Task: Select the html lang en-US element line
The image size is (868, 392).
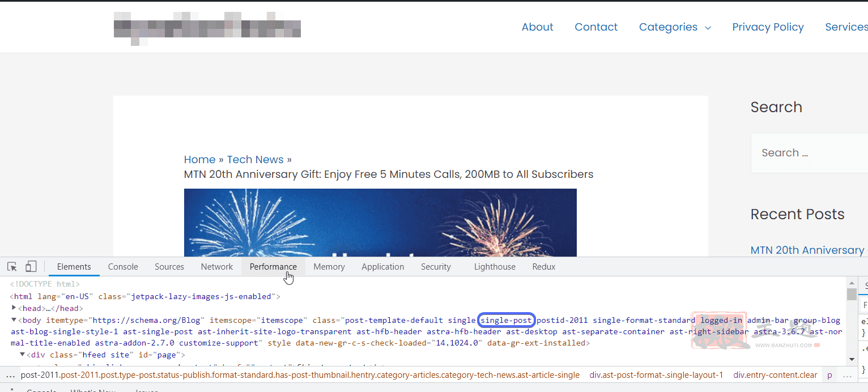Action: pos(145,296)
